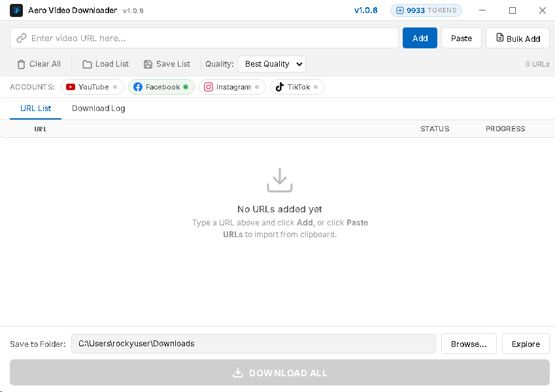The width and height of the screenshot is (555, 392).
Task: Maximize the Aero Video Downloader window
Action: pyautogui.click(x=512, y=10)
